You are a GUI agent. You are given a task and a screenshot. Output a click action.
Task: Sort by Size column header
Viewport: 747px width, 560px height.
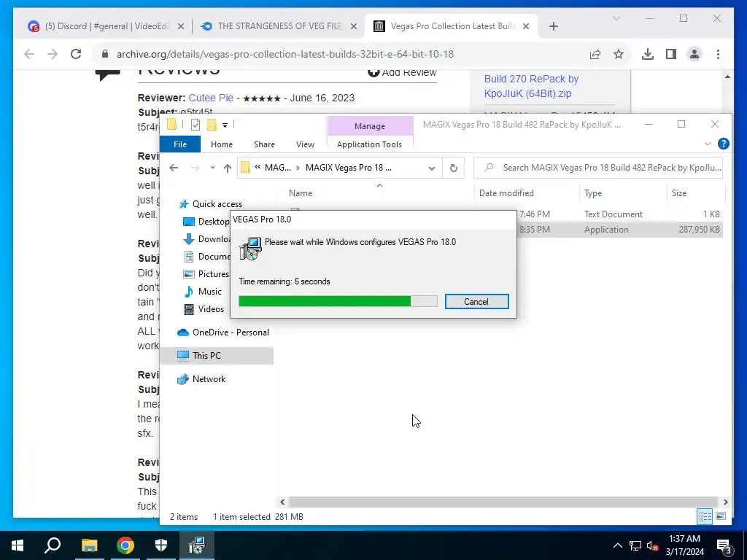point(679,192)
